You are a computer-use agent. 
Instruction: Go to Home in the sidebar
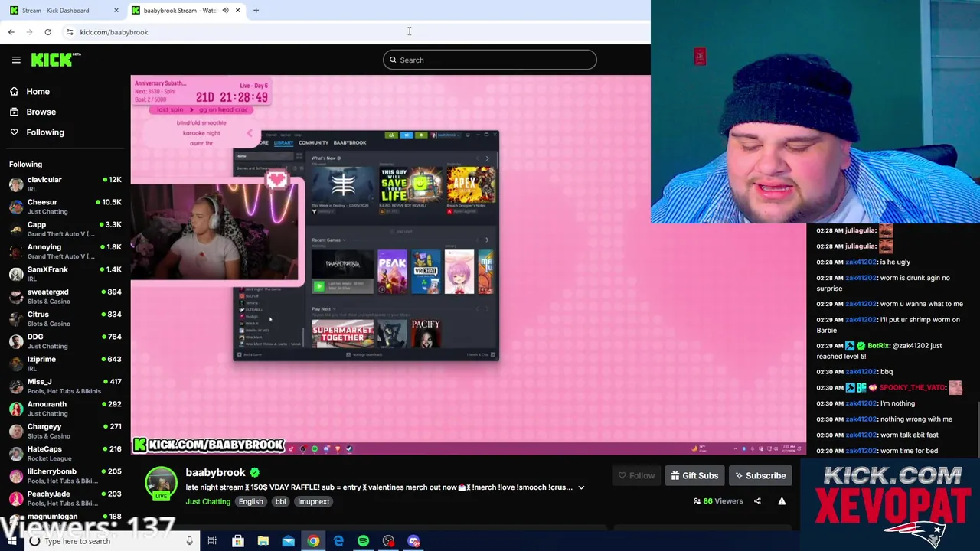click(38, 91)
